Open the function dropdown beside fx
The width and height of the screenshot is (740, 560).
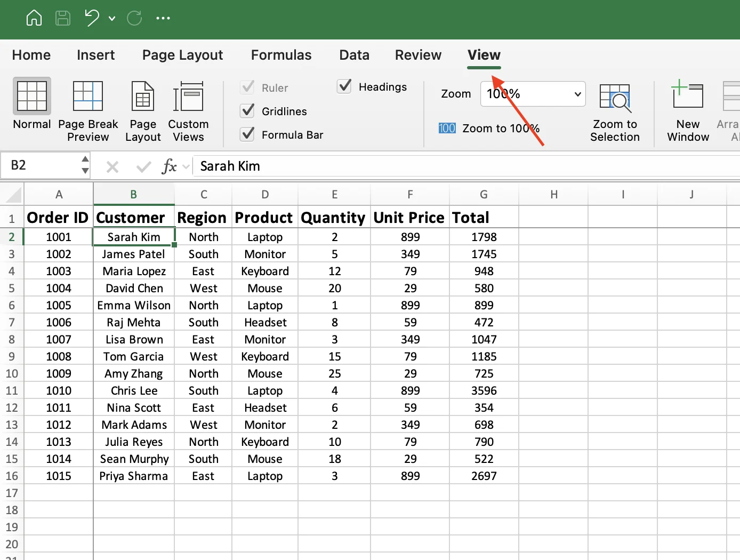click(x=184, y=166)
